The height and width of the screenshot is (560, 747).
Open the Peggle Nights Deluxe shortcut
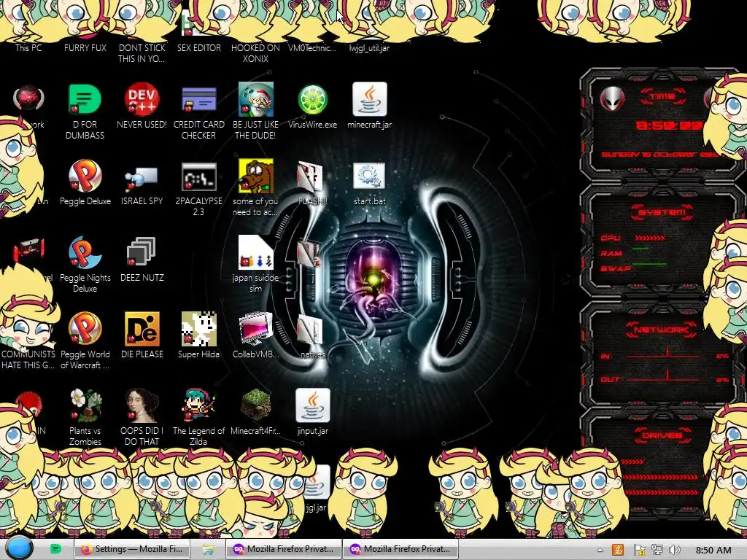pyautogui.click(x=85, y=252)
